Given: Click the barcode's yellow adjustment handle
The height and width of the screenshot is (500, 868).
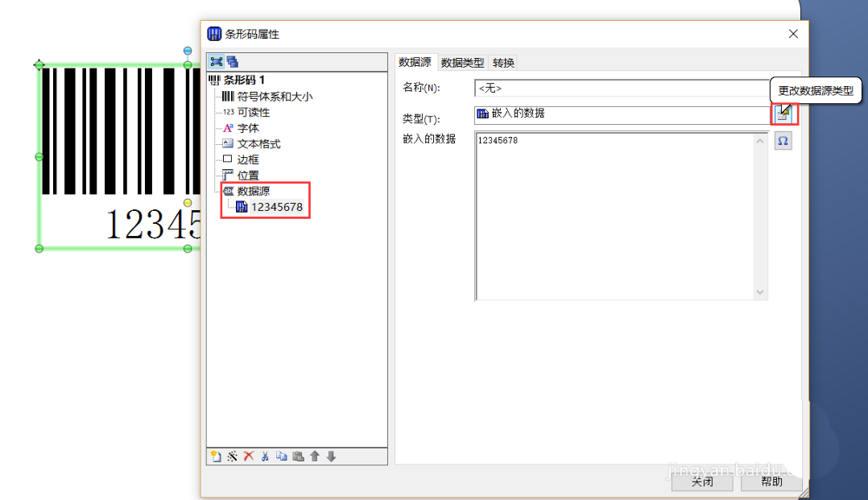Looking at the screenshot, I should [x=187, y=203].
